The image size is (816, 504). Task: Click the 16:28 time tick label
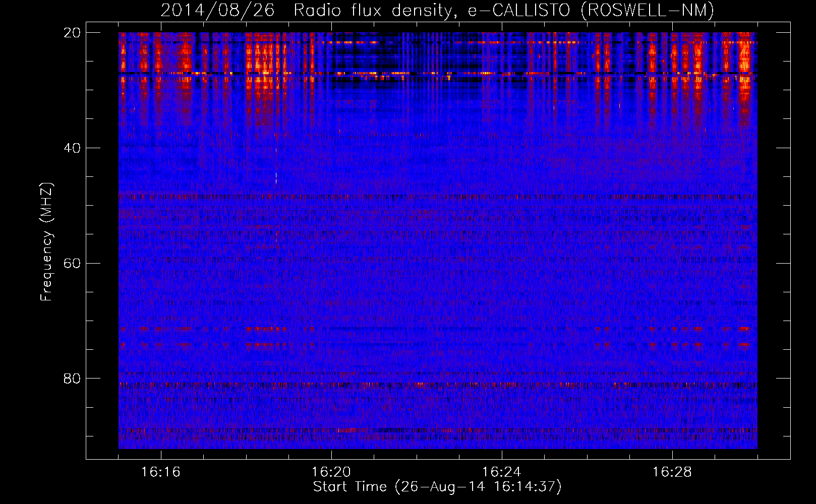tap(672, 472)
